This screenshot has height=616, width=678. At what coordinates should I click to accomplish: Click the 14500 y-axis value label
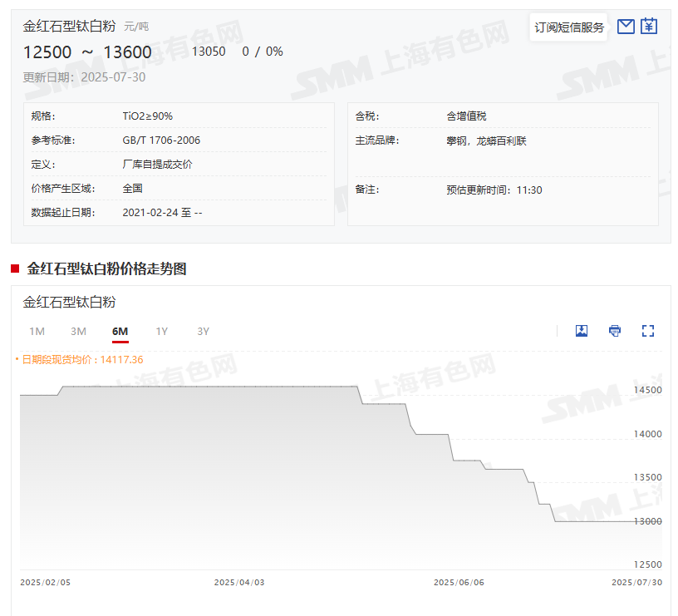(x=648, y=391)
